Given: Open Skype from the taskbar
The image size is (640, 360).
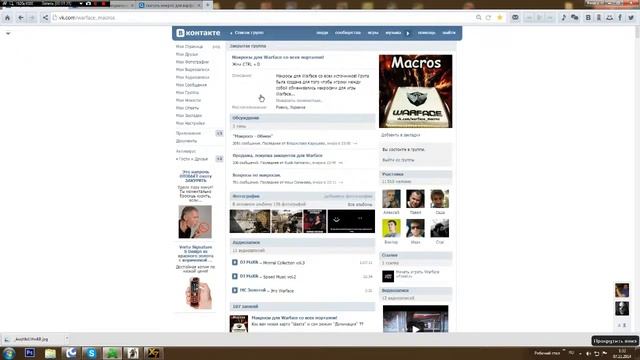Looking at the screenshot, I should 91,353.
